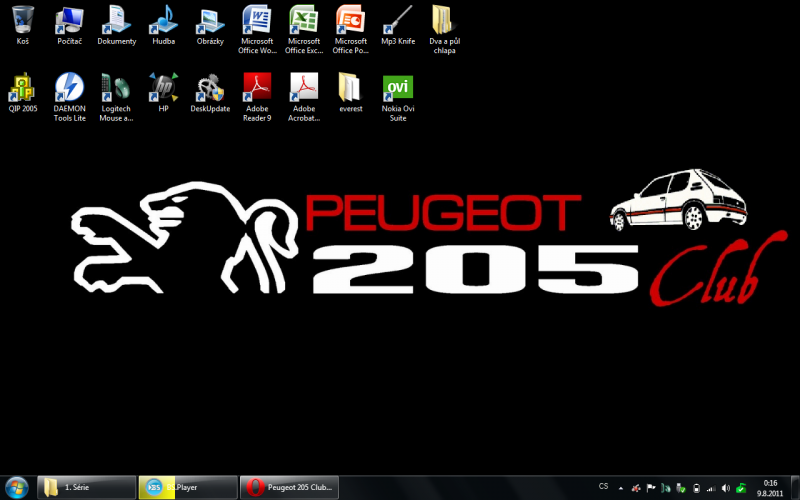Select the Microsoft Office Excel shortcut
The width and height of the screenshot is (800, 500).
point(304,20)
